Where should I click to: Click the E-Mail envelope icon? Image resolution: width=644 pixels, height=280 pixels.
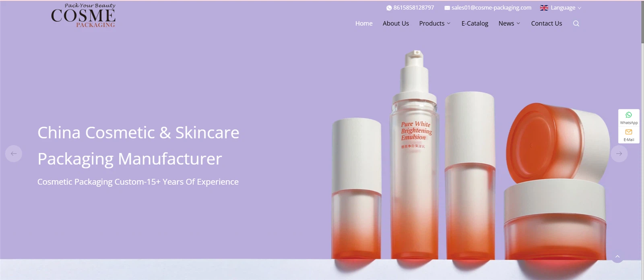tap(629, 132)
